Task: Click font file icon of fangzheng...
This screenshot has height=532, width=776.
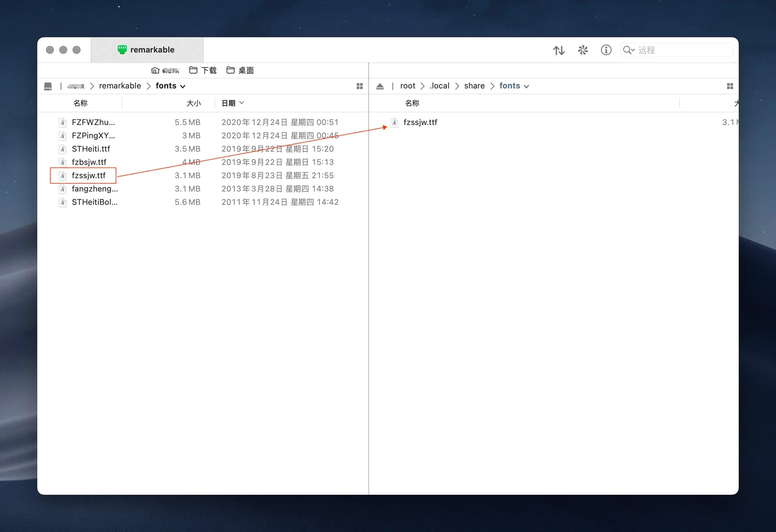Action: pyautogui.click(x=63, y=189)
